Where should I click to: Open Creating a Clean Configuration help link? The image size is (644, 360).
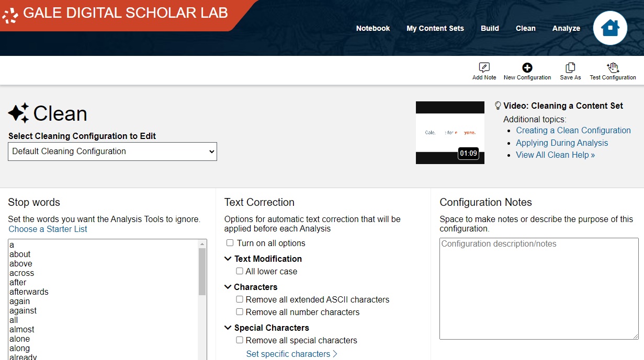pos(573,130)
